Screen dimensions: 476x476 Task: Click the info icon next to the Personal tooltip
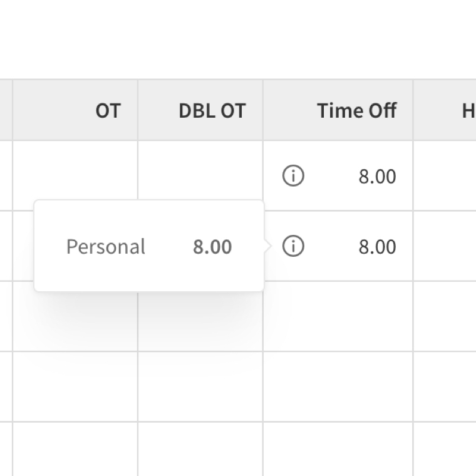[293, 246]
